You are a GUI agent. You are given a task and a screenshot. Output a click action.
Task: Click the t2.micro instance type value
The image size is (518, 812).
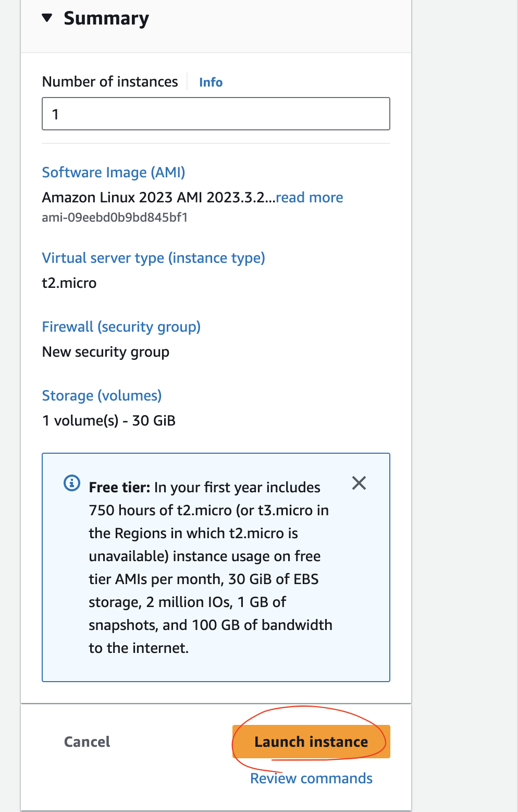coord(69,283)
